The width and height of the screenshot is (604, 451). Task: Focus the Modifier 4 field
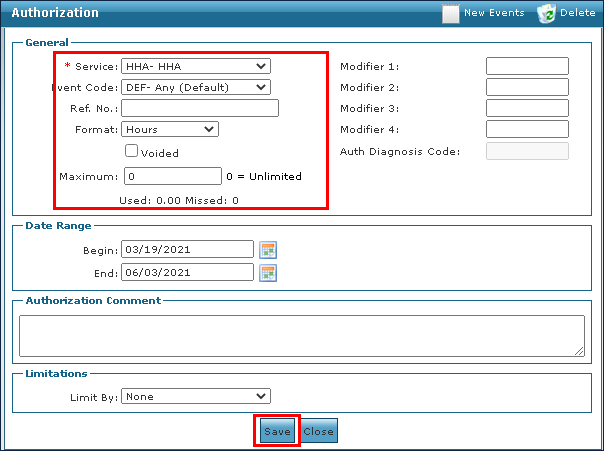(x=527, y=129)
